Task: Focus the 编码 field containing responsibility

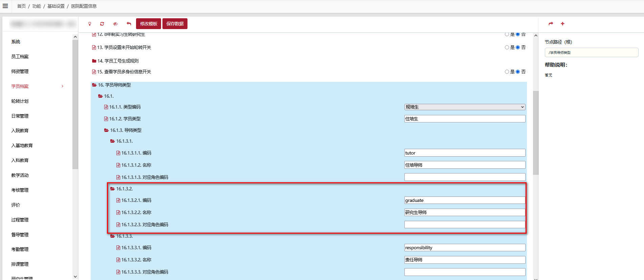Action: [x=465, y=248]
